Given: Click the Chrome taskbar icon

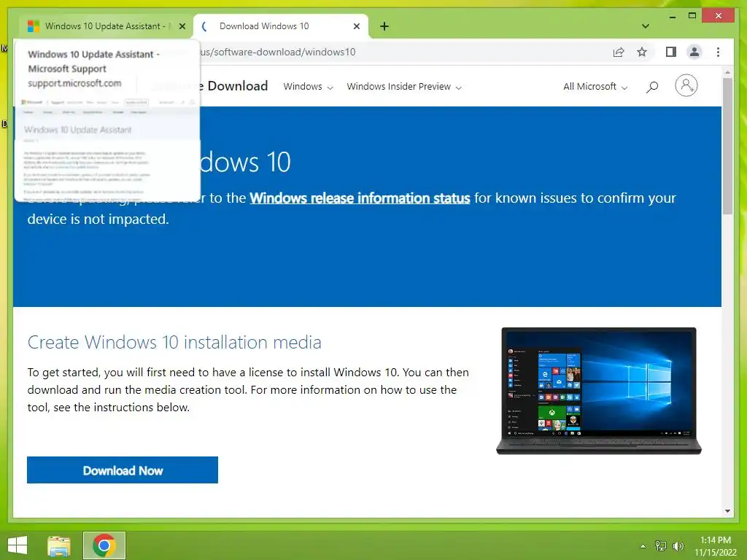Looking at the screenshot, I should click(104, 545).
